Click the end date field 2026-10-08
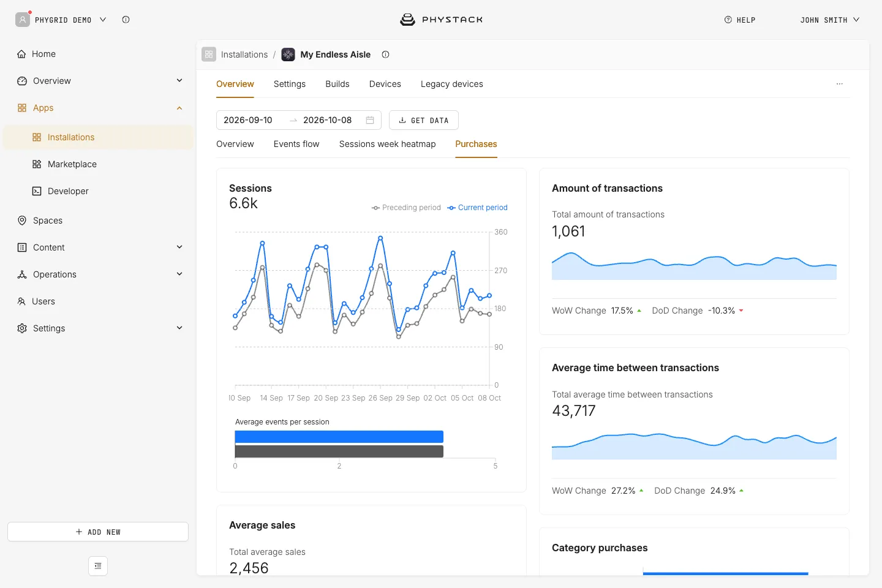This screenshot has height=588, width=882. pyautogui.click(x=328, y=120)
